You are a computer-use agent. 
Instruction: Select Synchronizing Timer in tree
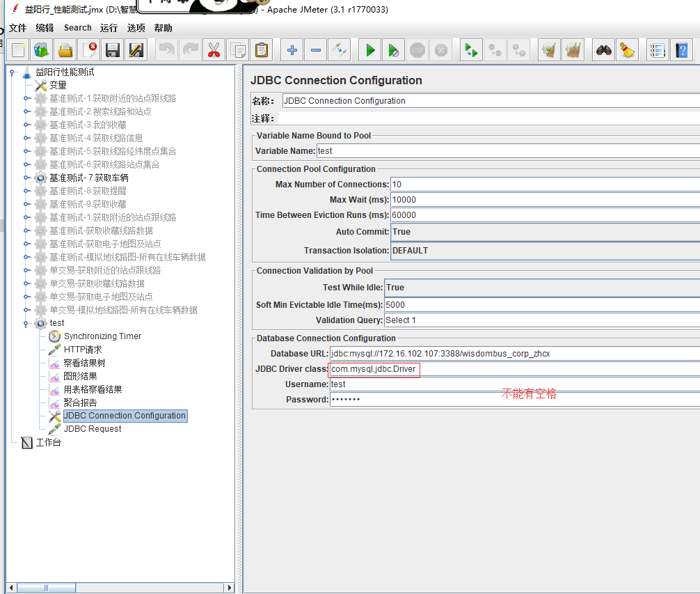coord(102,336)
